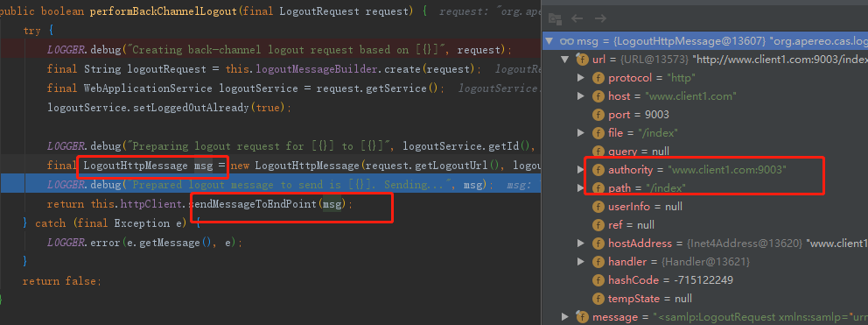The height and width of the screenshot is (325, 868).
Task: Select the 'hashCode = -715122249' row
Action: coord(704,280)
